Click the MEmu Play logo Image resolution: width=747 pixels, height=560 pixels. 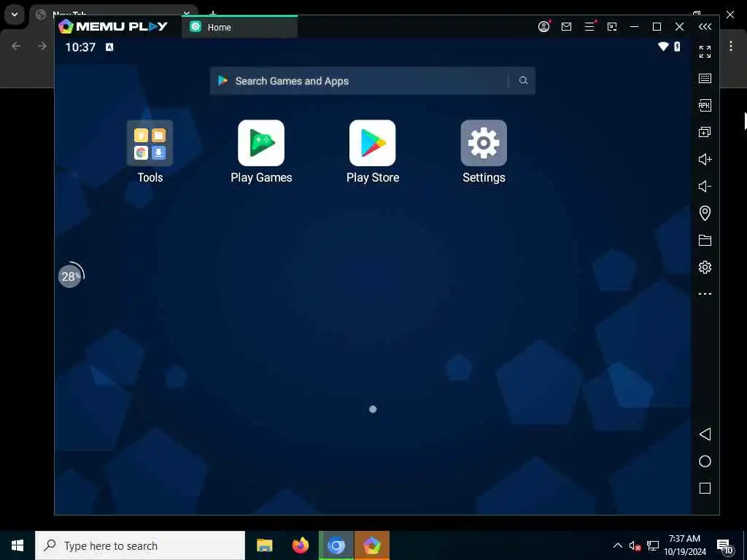point(113,27)
